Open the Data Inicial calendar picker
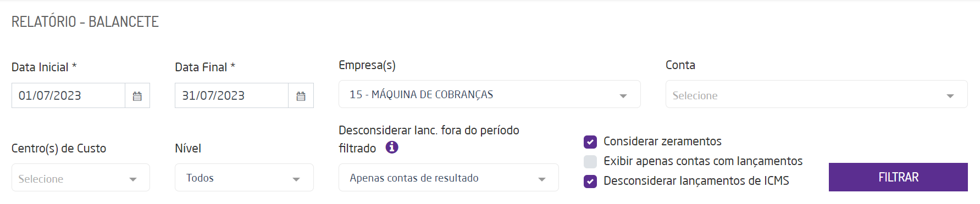 (x=137, y=96)
